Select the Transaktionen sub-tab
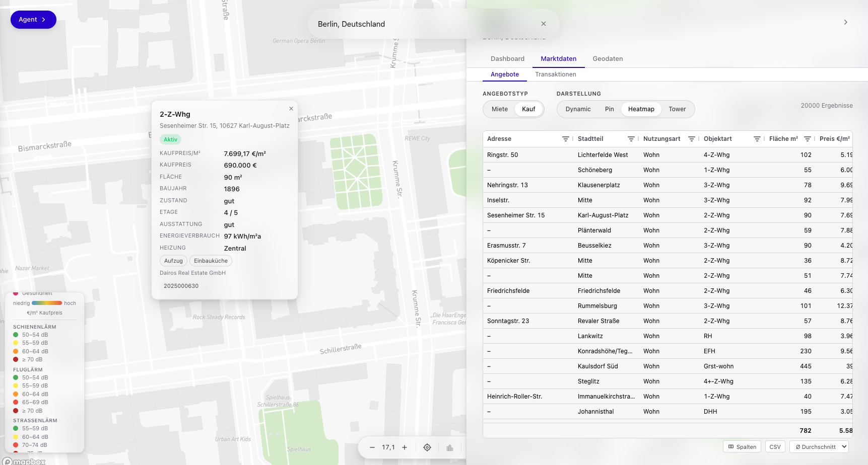Viewport: 868px width, 465px height. coord(556,74)
